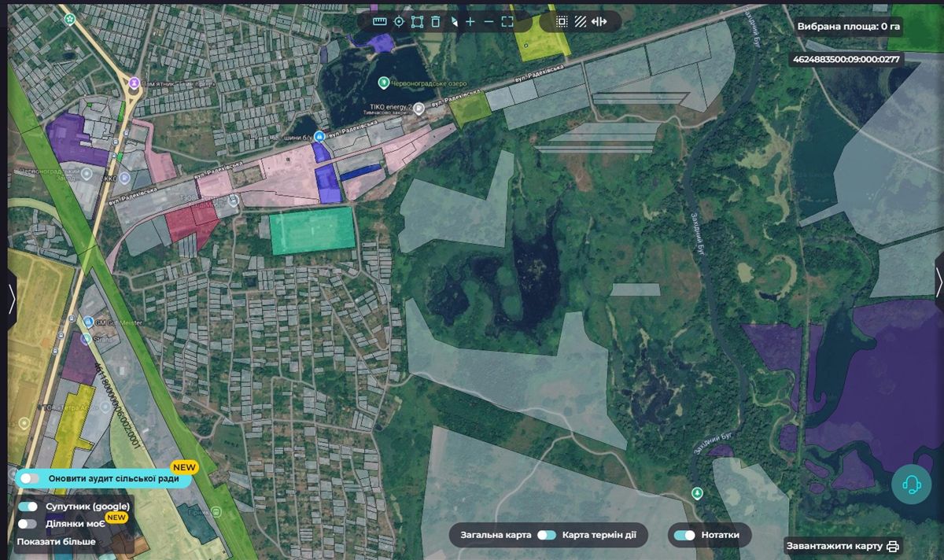Click the plus zoom-in icon
Screen dimensions: 944x560
(x=470, y=21)
